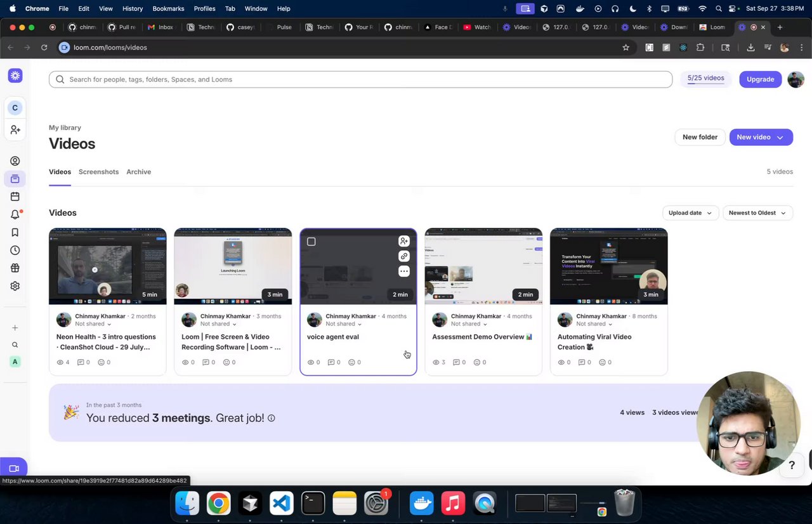This screenshot has width=812, height=524.
Task: Open the Neon Health video thumbnail
Action: pos(108,266)
